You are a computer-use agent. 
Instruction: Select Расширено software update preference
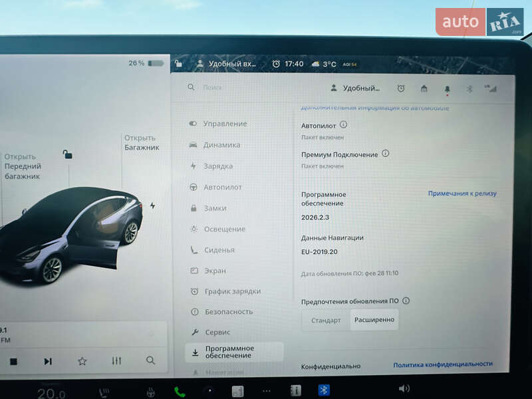coord(374,319)
